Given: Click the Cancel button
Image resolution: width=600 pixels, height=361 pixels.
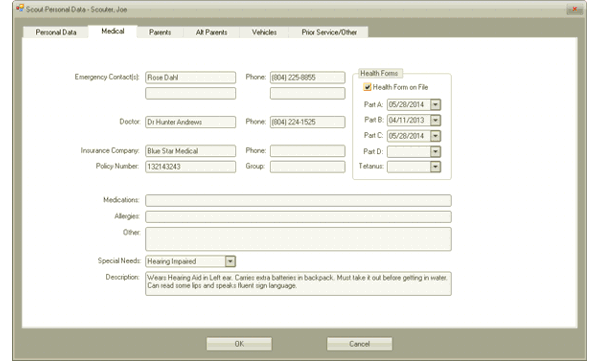Looking at the screenshot, I should point(359,344).
